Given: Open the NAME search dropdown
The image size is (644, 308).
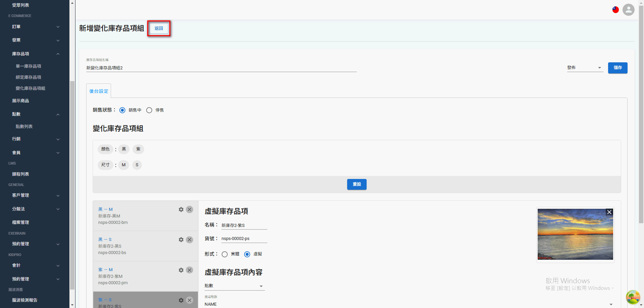Looking at the screenshot, I should [x=409, y=304].
